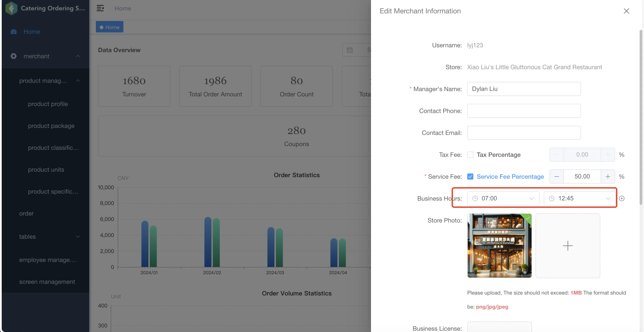
Task: Edit the 50.00 service fee value
Action: (x=582, y=177)
